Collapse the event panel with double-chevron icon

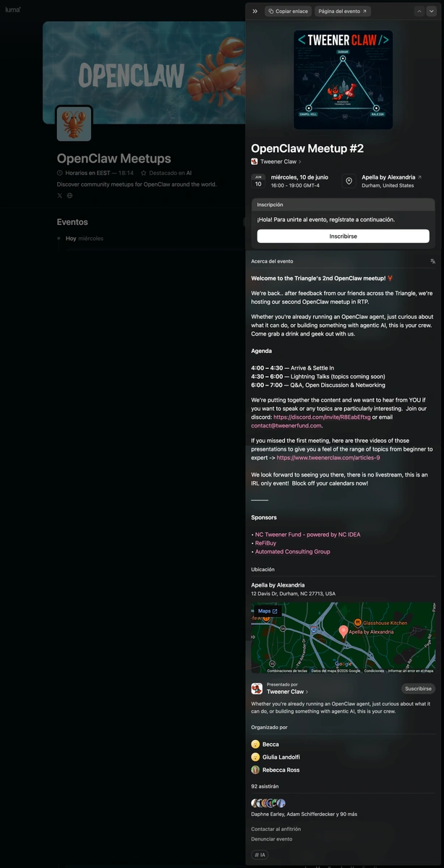tap(255, 12)
